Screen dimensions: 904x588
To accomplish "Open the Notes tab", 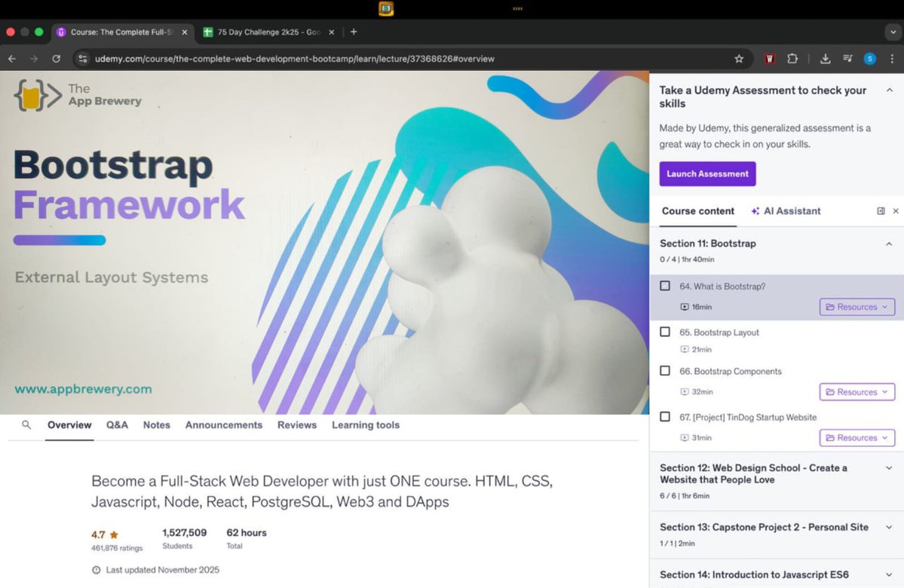I will pos(157,425).
